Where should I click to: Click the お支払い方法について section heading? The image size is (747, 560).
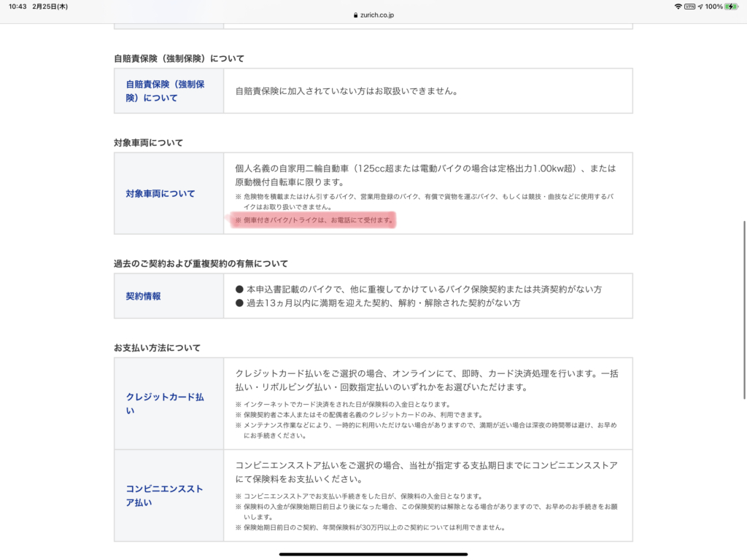pos(157,348)
